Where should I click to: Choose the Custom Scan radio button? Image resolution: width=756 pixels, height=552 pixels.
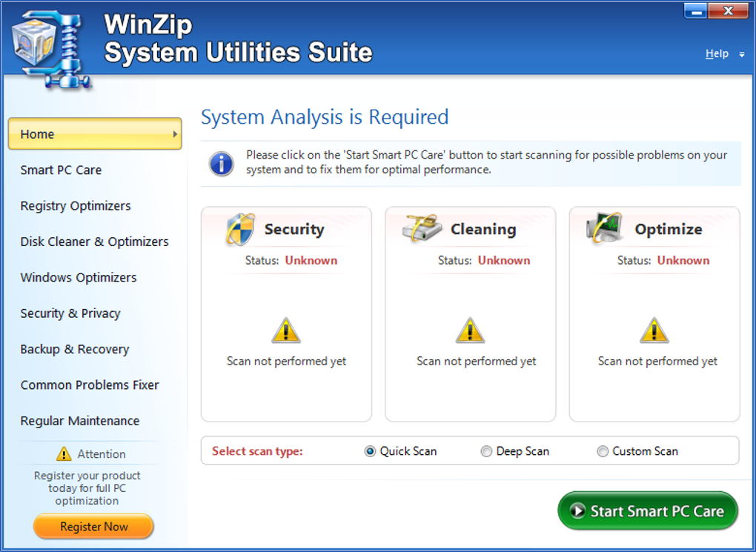pyautogui.click(x=603, y=451)
